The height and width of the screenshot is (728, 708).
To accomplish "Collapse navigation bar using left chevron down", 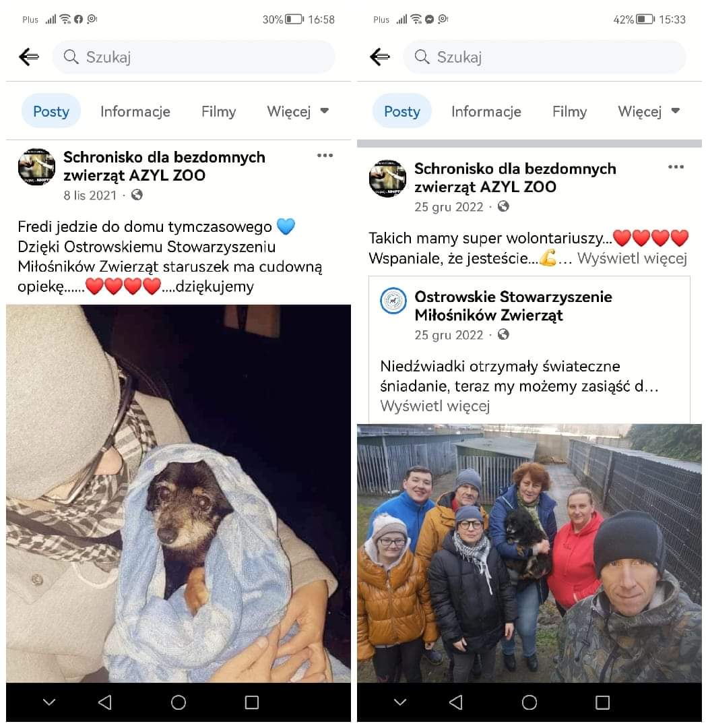I will (49, 702).
